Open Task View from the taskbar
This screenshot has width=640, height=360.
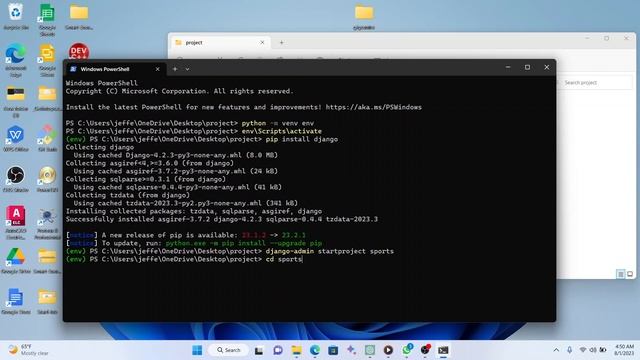tap(259, 350)
